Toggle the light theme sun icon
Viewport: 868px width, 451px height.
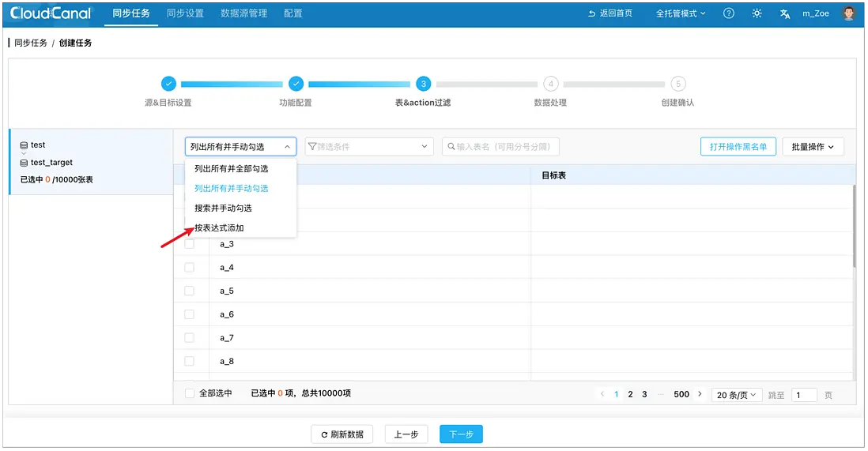pos(757,13)
